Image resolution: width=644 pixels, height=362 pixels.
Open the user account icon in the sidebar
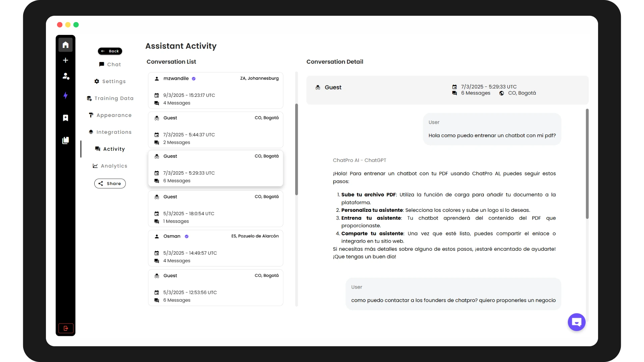click(66, 76)
